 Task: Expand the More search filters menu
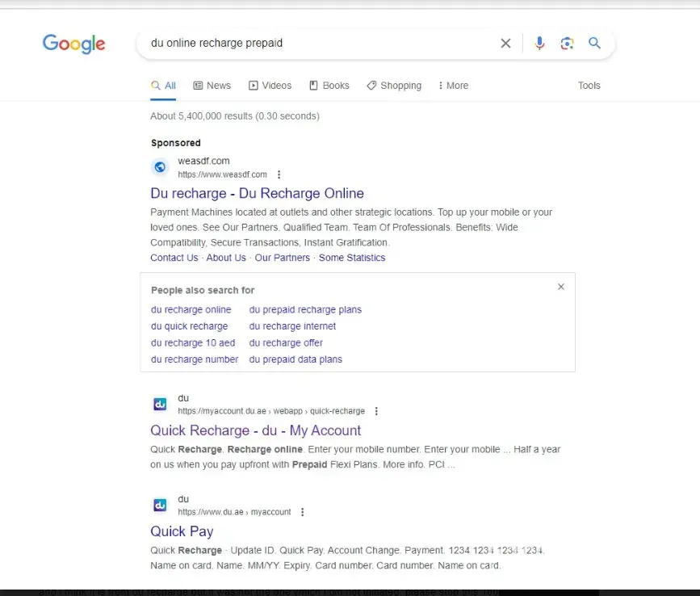click(453, 86)
